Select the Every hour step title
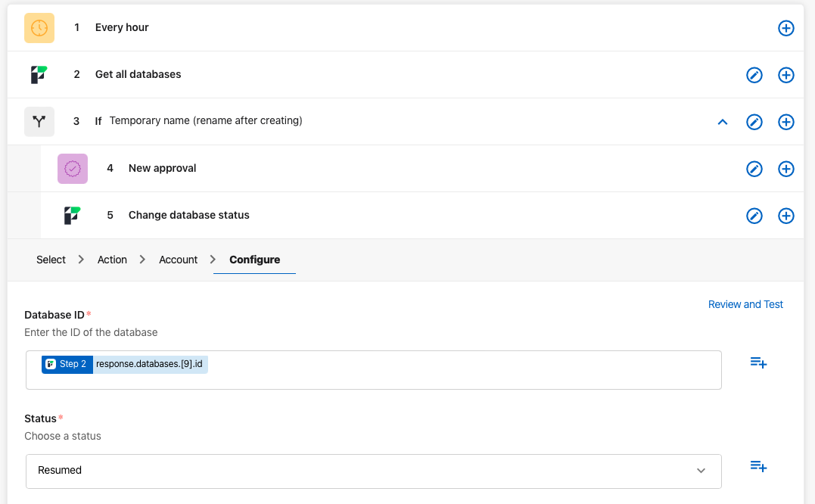 [122, 27]
